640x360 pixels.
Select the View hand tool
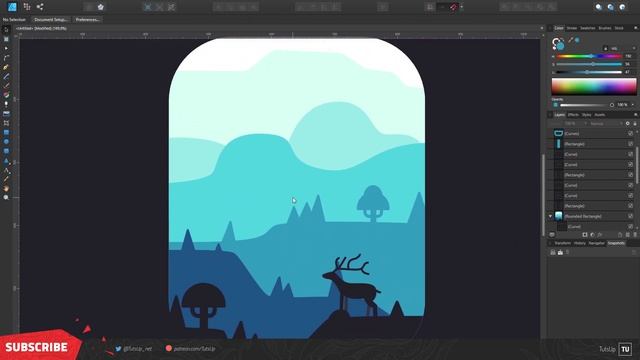click(6, 189)
